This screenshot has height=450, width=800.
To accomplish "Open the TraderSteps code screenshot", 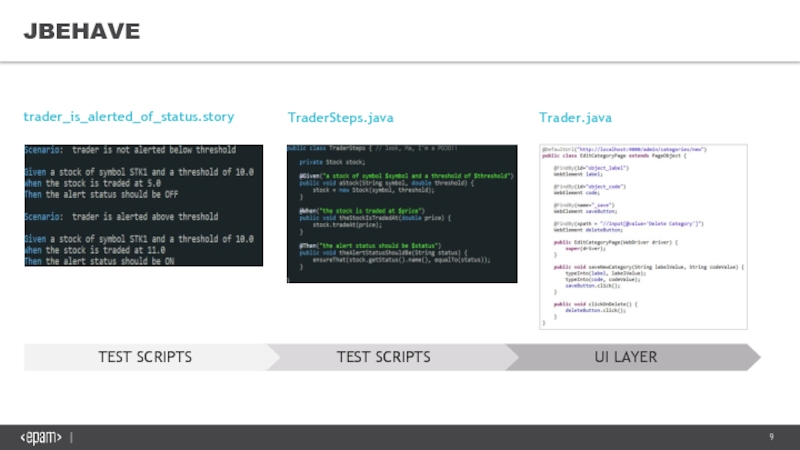I will pyautogui.click(x=402, y=212).
